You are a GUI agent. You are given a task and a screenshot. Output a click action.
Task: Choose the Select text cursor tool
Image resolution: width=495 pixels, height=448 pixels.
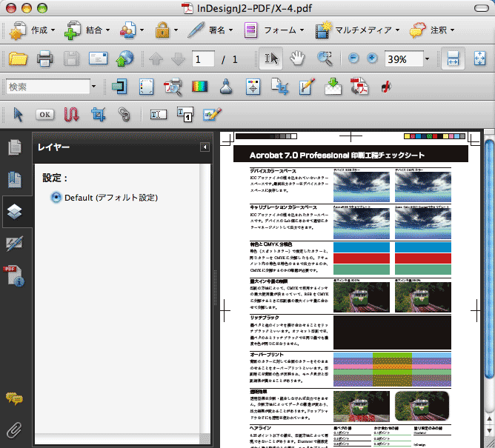(271, 58)
